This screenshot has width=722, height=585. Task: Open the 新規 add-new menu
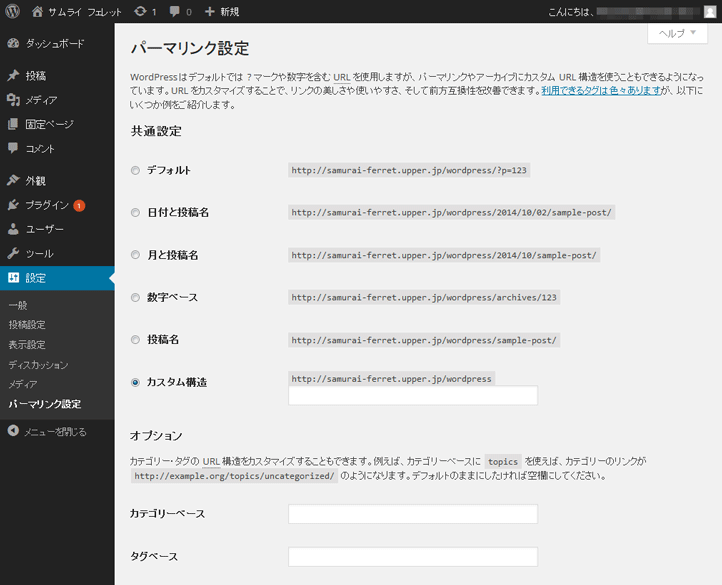223,12
